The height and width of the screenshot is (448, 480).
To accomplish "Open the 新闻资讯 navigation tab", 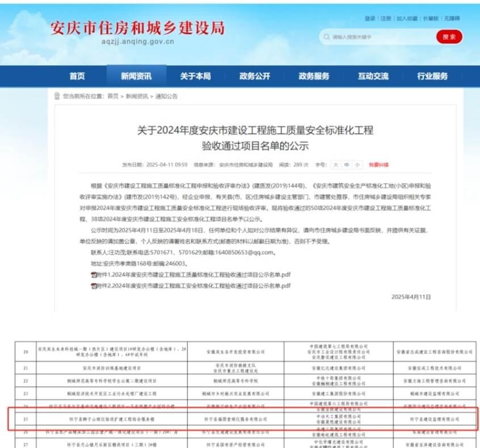I will 136,76.
